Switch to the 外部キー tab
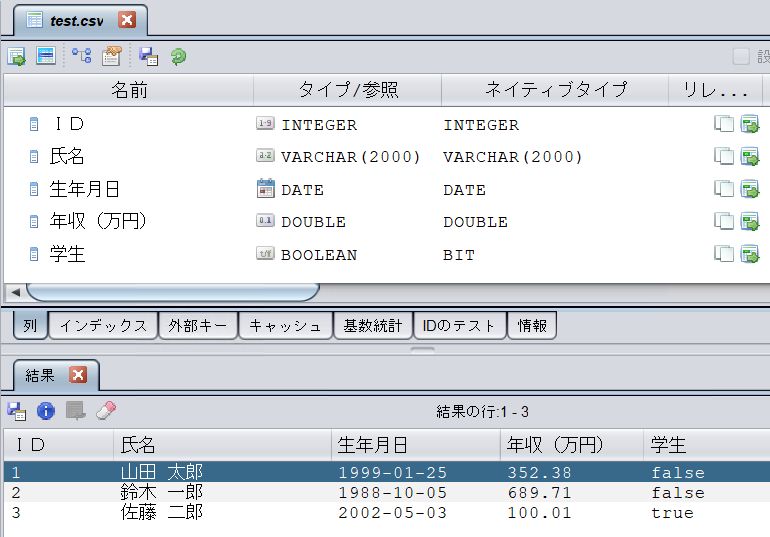The height and width of the screenshot is (537, 770). [x=198, y=325]
